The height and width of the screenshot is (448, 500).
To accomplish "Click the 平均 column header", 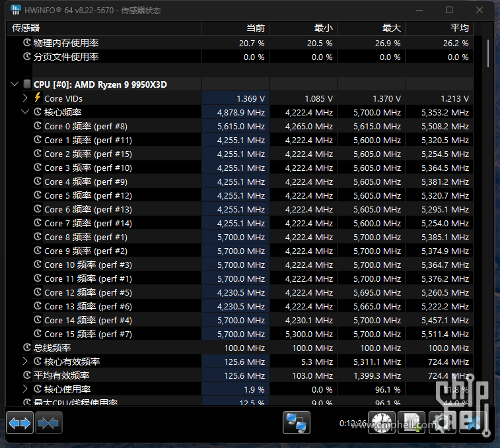I will [x=439, y=28].
